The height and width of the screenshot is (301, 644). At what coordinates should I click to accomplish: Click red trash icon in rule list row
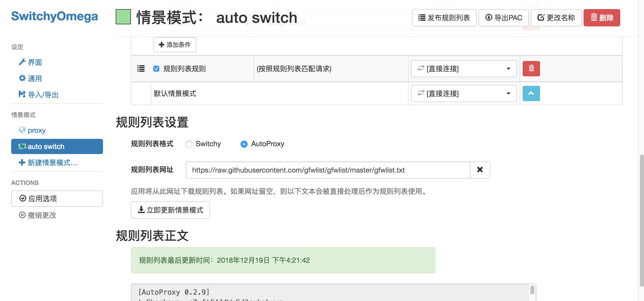click(x=531, y=68)
